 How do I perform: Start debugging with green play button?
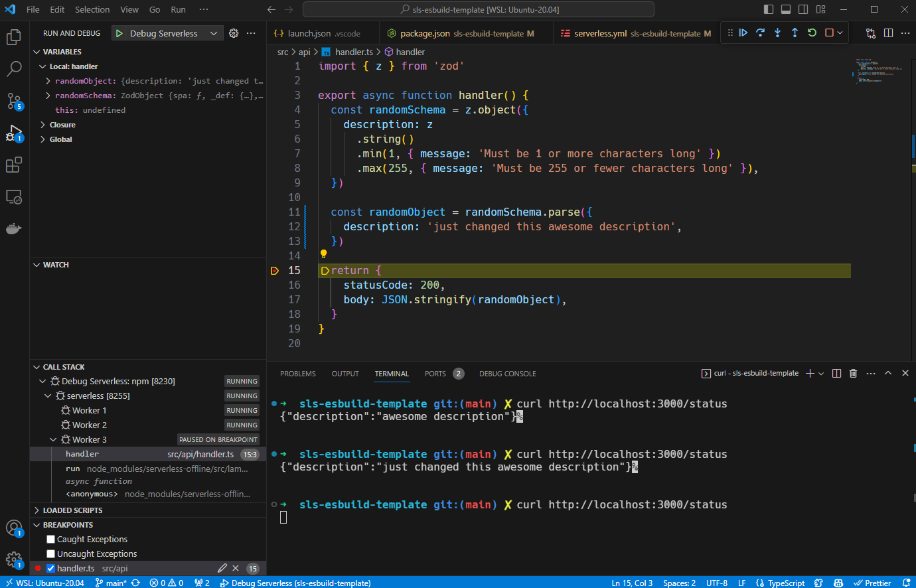click(x=119, y=33)
